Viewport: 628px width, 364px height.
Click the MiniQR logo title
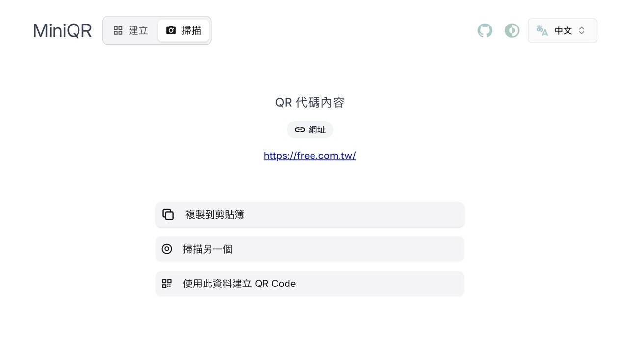tap(62, 30)
